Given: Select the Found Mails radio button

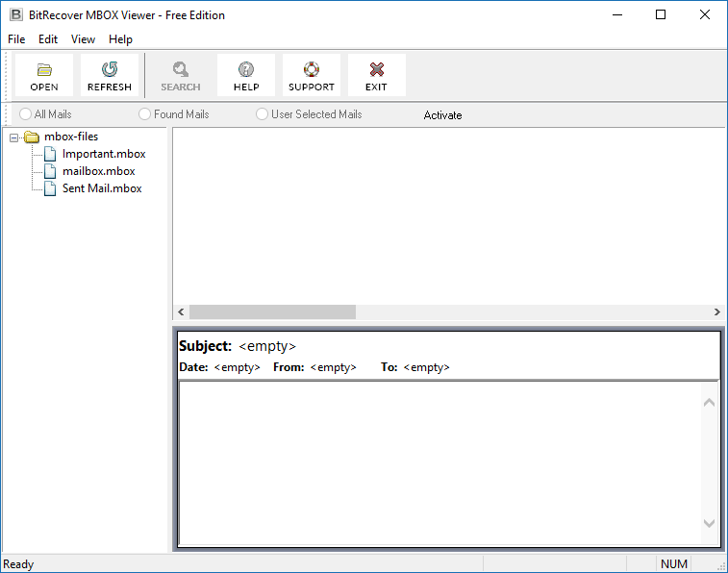Looking at the screenshot, I should [x=144, y=114].
